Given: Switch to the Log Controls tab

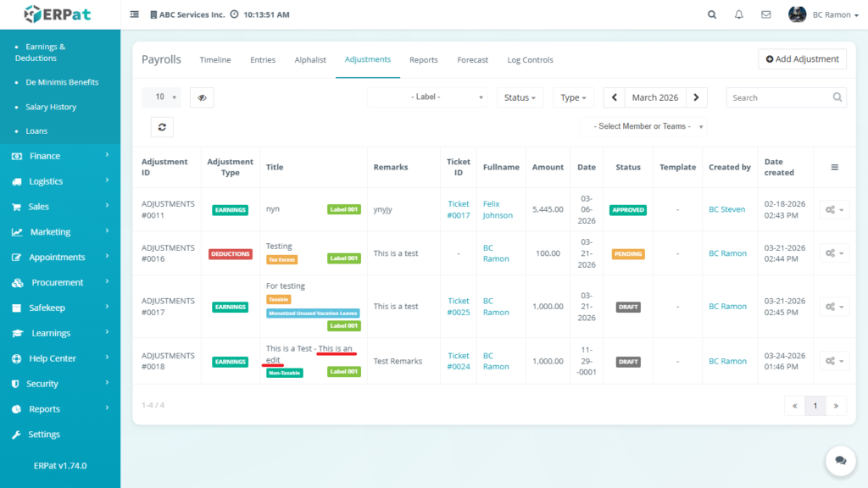Looking at the screenshot, I should [x=530, y=60].
